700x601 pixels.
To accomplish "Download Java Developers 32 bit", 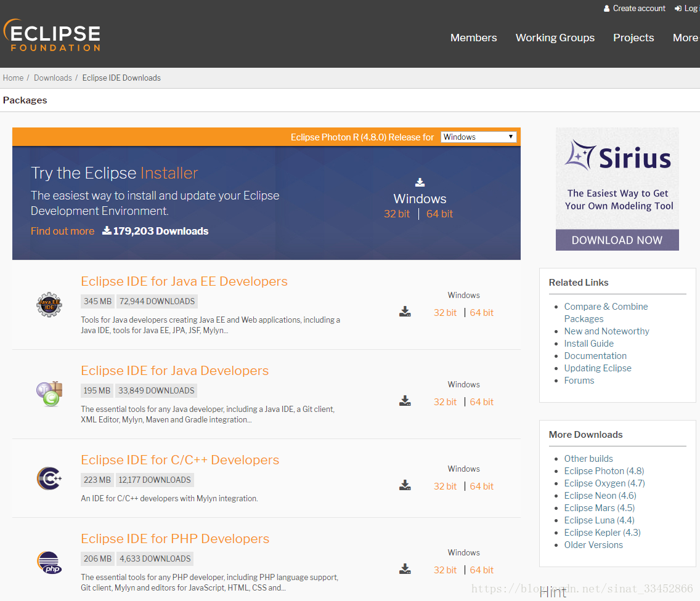I will coord(445,402).
